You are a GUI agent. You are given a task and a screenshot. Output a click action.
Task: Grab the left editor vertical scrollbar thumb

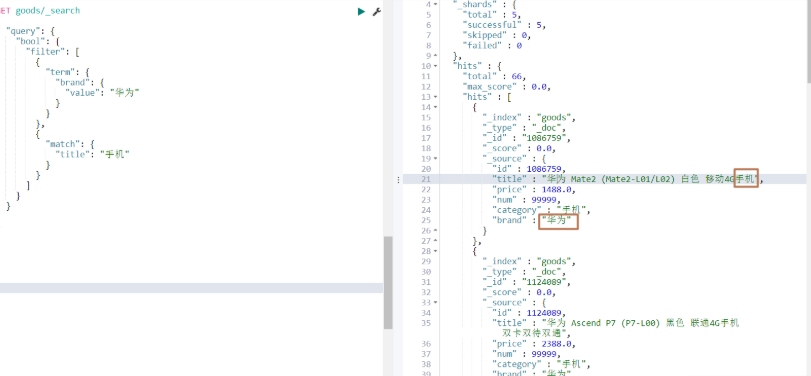tap(388, 282)
